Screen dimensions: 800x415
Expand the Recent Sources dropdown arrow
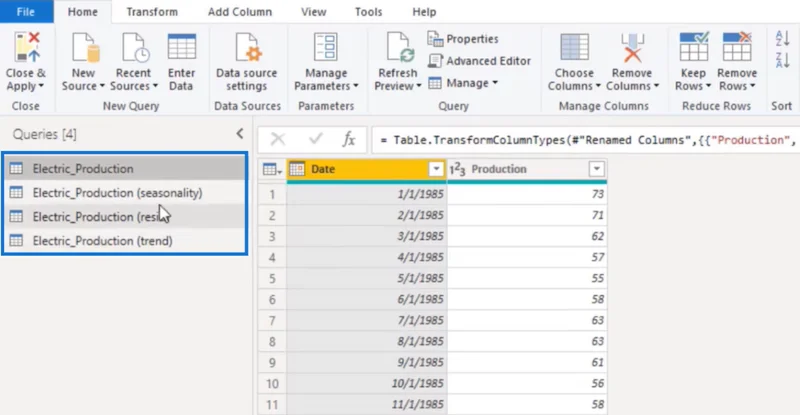coord(155,86)
